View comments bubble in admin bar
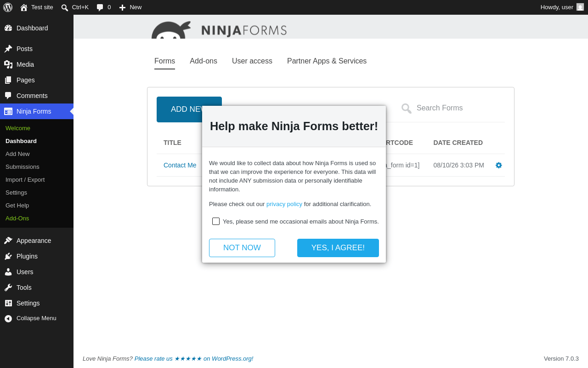Screen dimensions: 588x368 point(104,7)
